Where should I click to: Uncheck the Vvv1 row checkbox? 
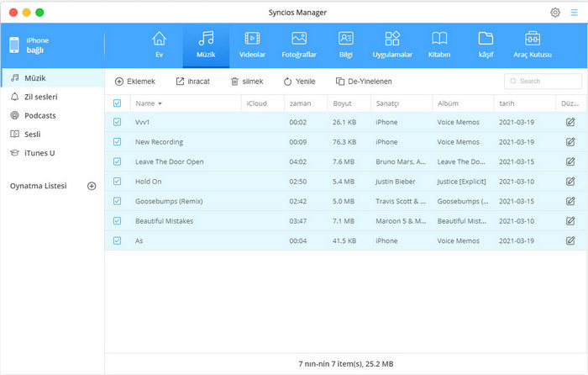click(x=117, y=122)
